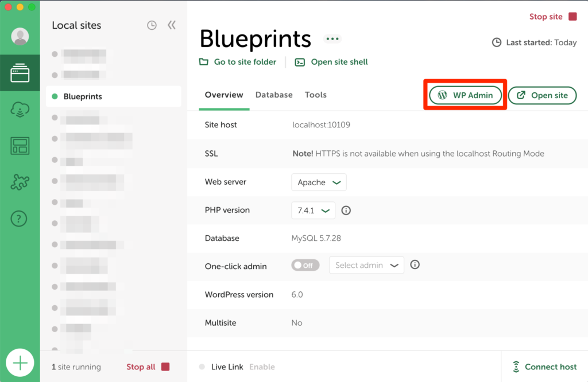Viewport: 588px width, 382px height.
Task: Click the Stop all red square icon
Action: 165,367
